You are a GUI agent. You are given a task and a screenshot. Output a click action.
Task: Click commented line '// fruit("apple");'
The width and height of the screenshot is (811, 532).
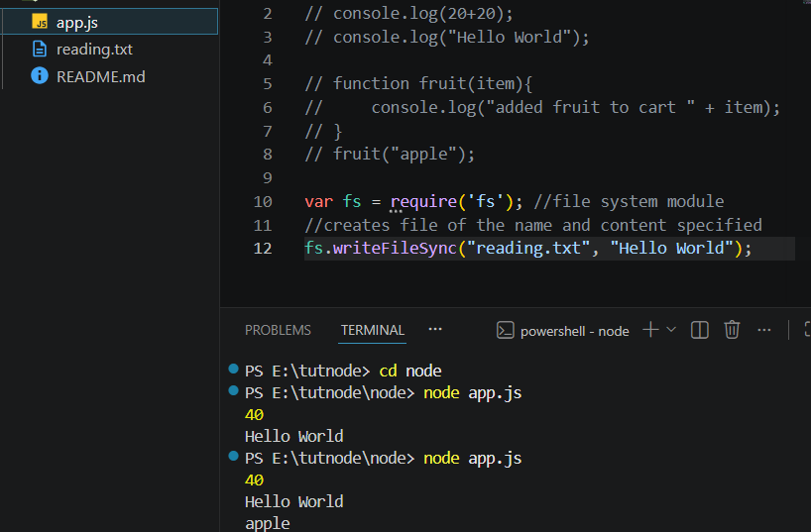(390, 155)
